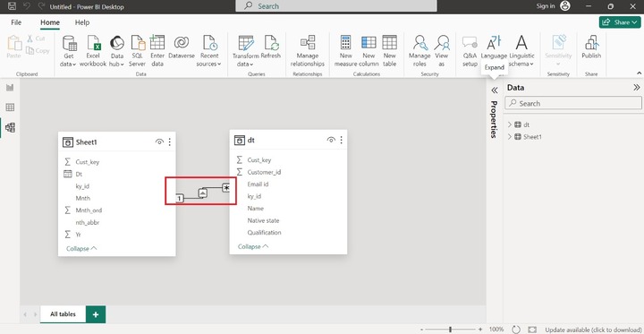Select Dt field in Sheet1
The image size is (644, 334).
pos(79,174)
